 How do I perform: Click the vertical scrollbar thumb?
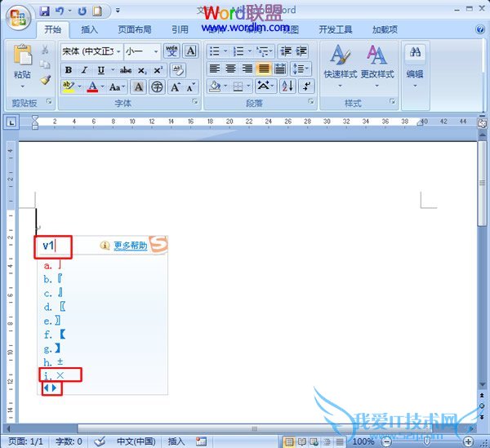click(x=482, y=183)
